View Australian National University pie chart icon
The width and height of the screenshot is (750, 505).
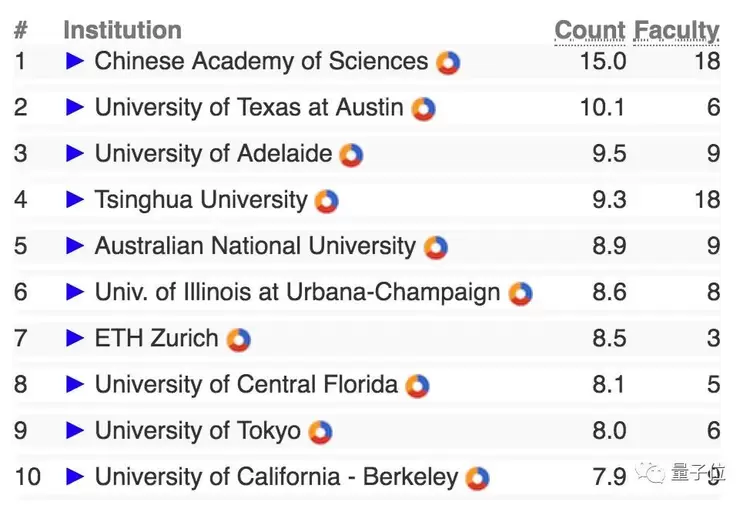(435, 247)
